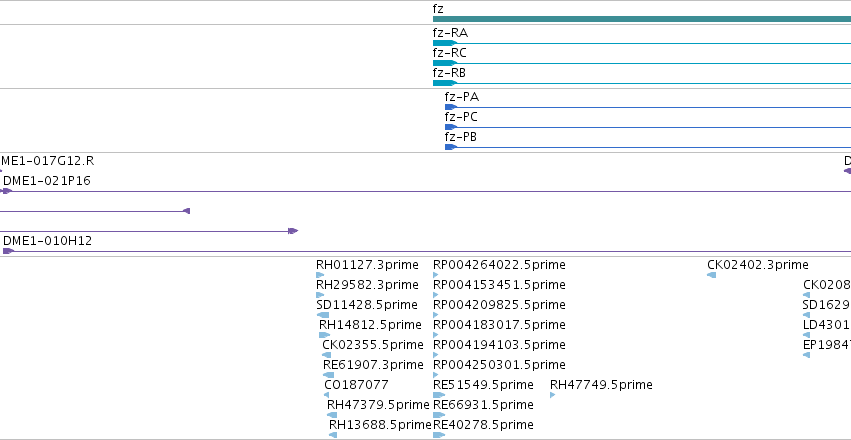Open the RP004153451.5prime EST label

(x=499, y=285)
